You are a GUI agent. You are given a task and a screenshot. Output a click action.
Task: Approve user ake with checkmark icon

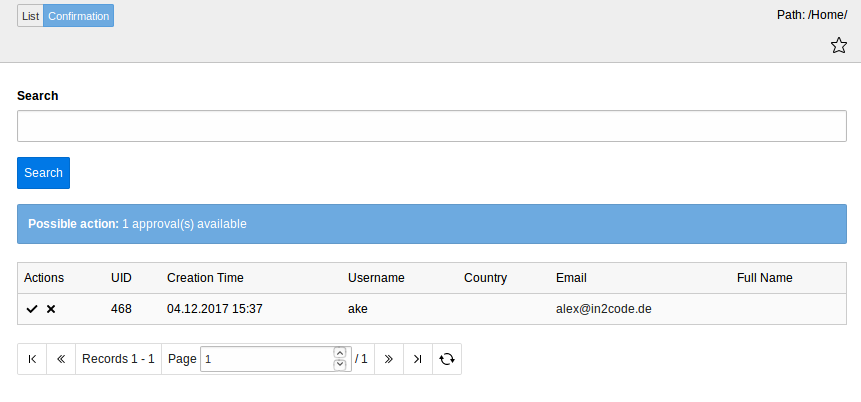tap(32, 309)
